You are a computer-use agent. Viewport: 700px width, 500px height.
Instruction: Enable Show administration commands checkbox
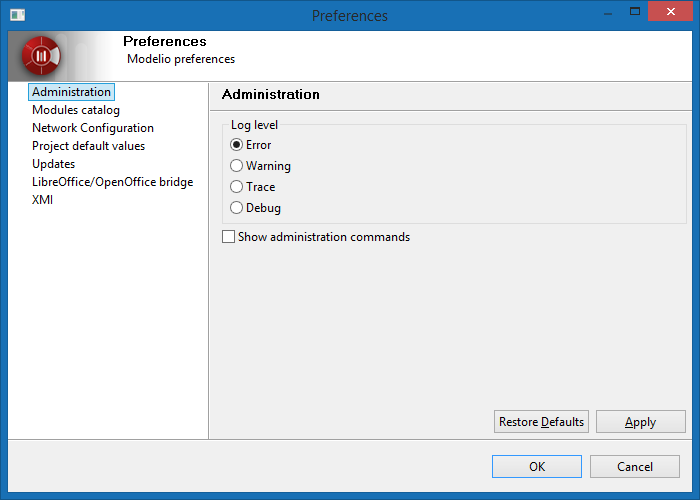[x=229, y=237]
